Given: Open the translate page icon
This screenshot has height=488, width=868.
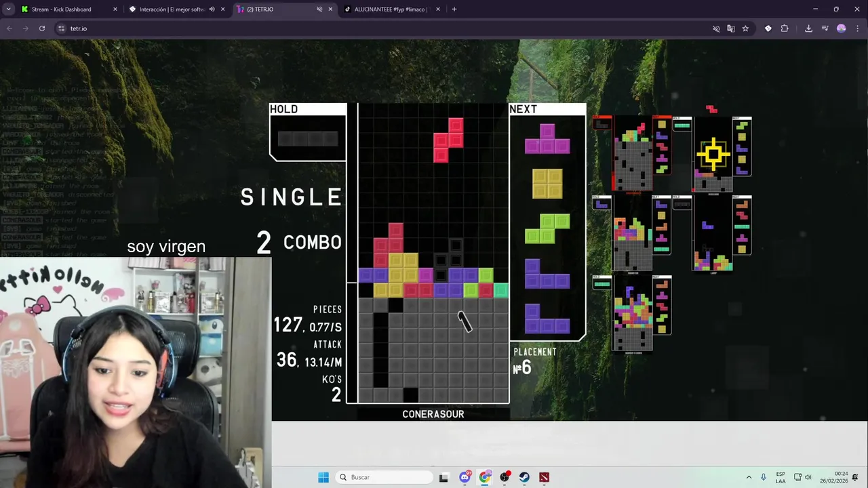Looking at the screenshot, I should pyautogui.click(x=730, y=28).
